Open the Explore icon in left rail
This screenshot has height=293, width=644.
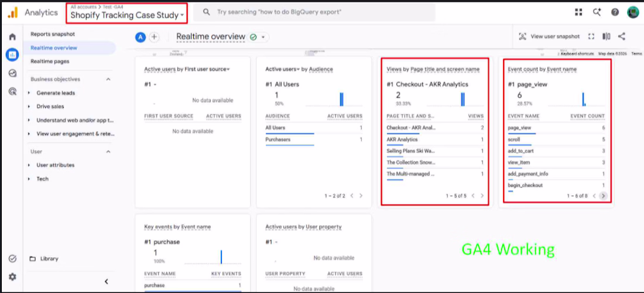point(12,73)
